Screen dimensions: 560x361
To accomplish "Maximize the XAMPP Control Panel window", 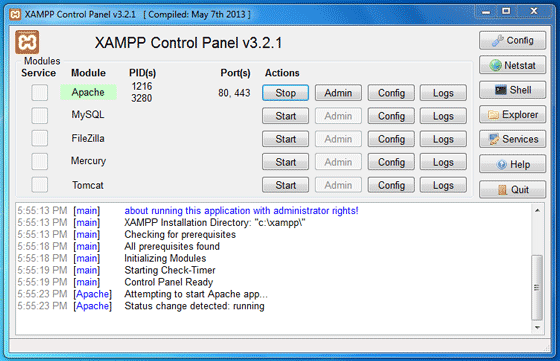I will pyautogui.click(x=506, y=12).
